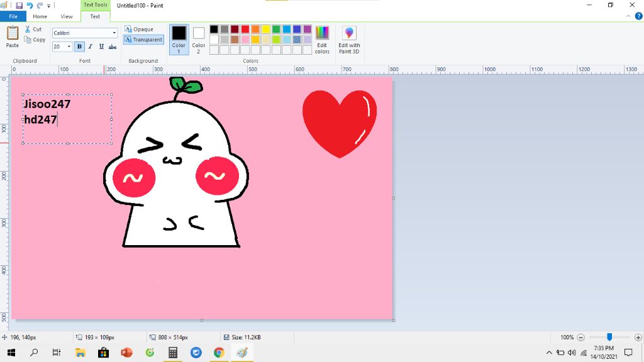Click inside the Jisoo247 text box
This screenshot has width=644, height=362.
67,119
